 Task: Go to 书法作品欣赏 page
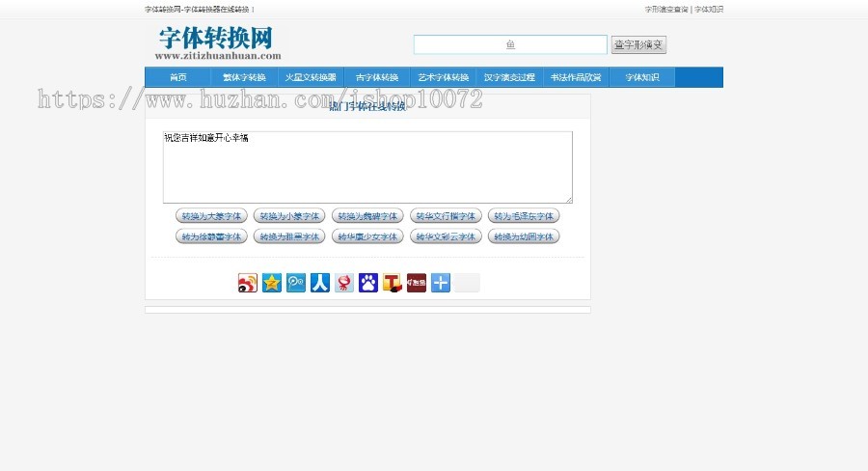[576, 77]
